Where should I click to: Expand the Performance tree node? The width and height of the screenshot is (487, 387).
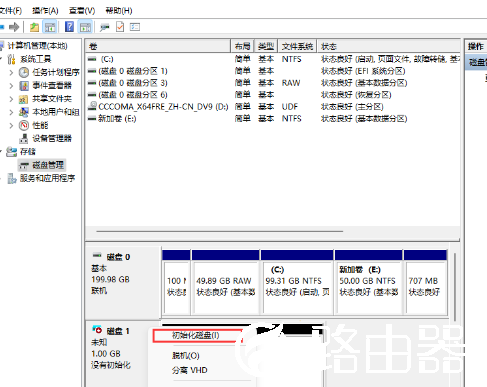point(11,125)
